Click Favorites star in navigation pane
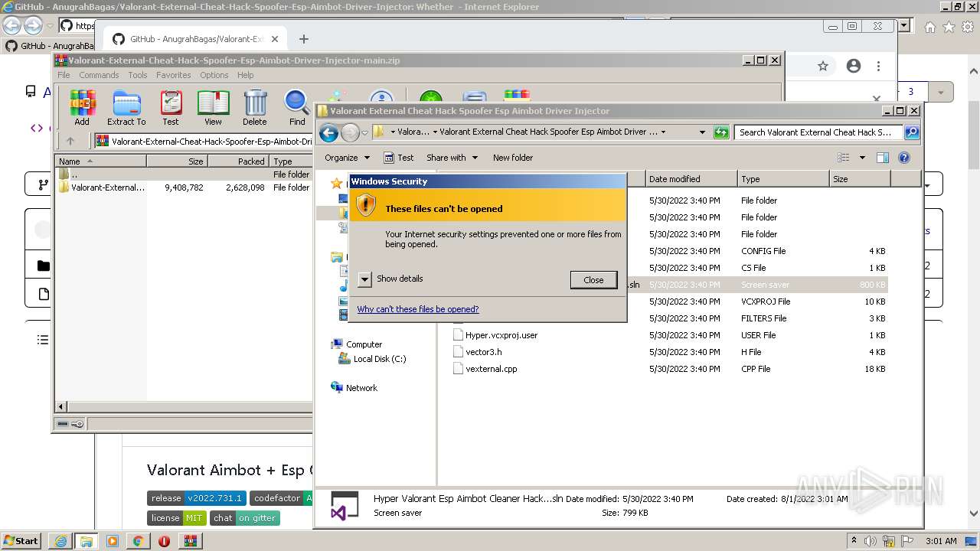 [x=336, y=184]
